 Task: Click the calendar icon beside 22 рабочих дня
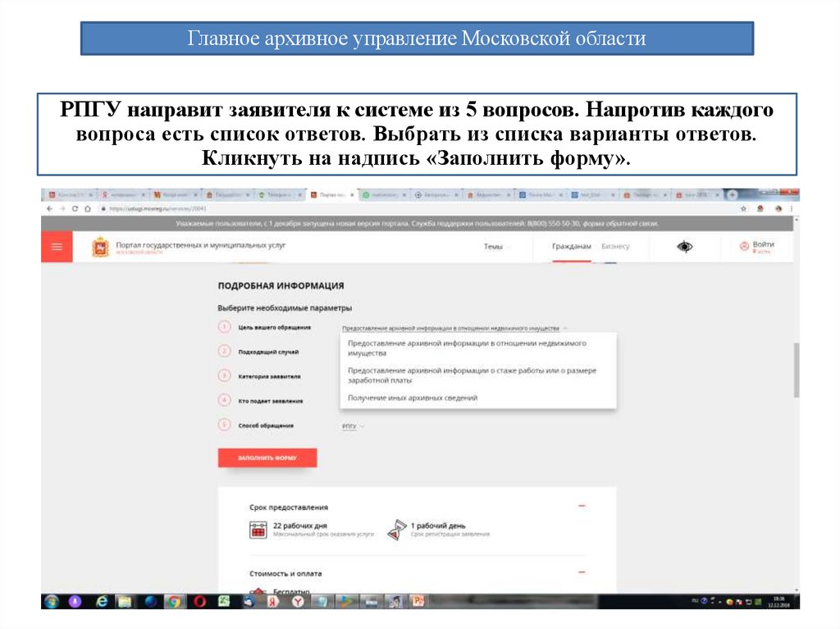click(258, 529)
